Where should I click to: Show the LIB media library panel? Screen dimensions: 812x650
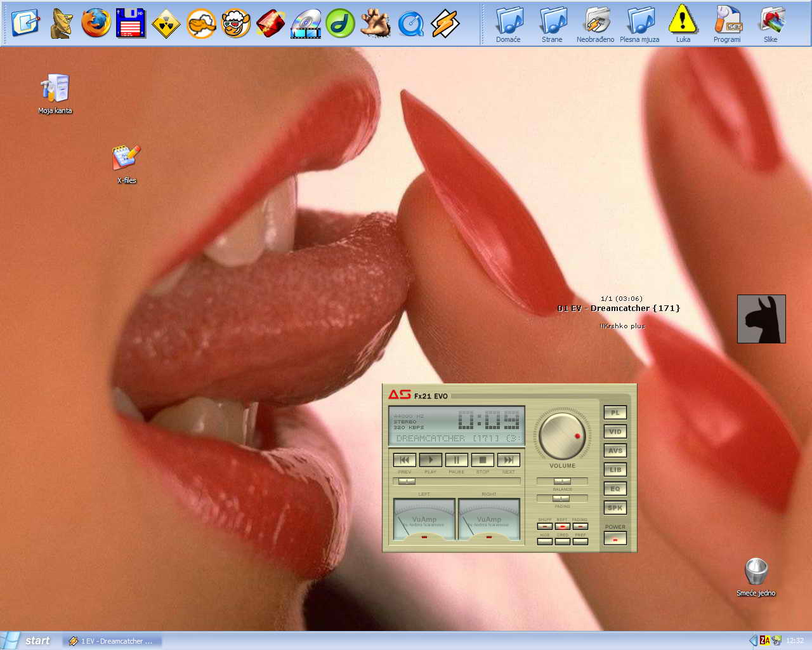[615, 470]
